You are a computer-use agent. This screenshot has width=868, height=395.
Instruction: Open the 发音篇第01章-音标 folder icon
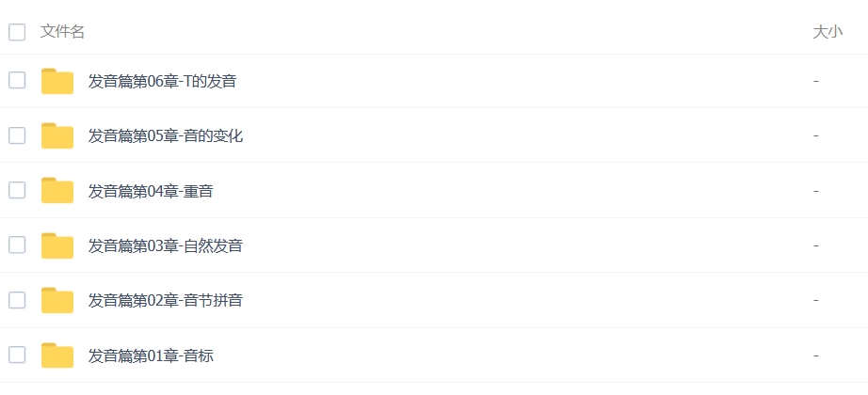pos(57,355)
